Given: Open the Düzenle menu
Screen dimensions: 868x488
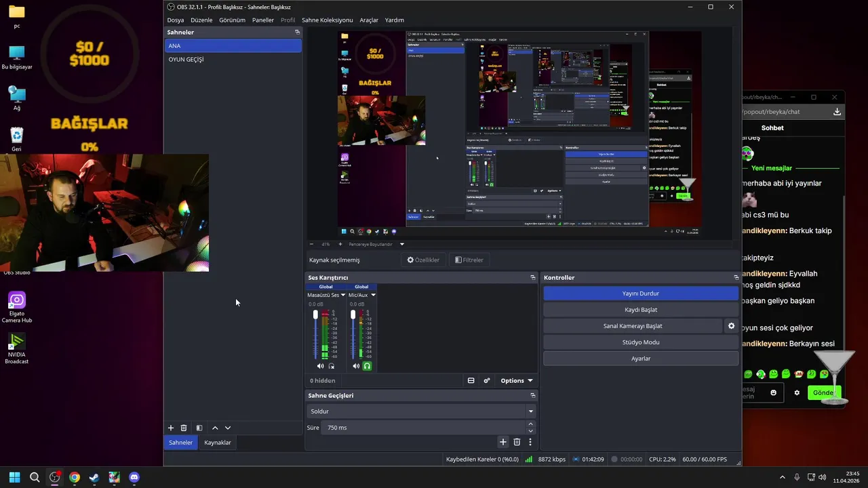Looking at the screenshot, I should click(x=201, y=20).
